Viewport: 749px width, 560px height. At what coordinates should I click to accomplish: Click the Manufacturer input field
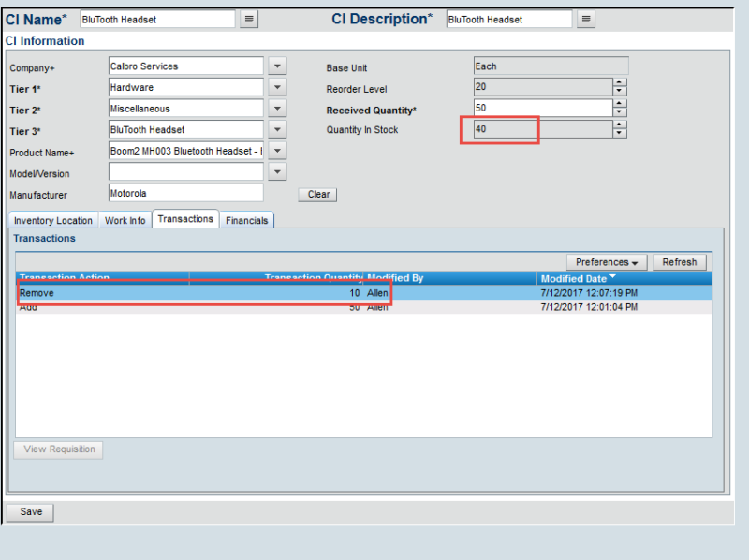185,194
